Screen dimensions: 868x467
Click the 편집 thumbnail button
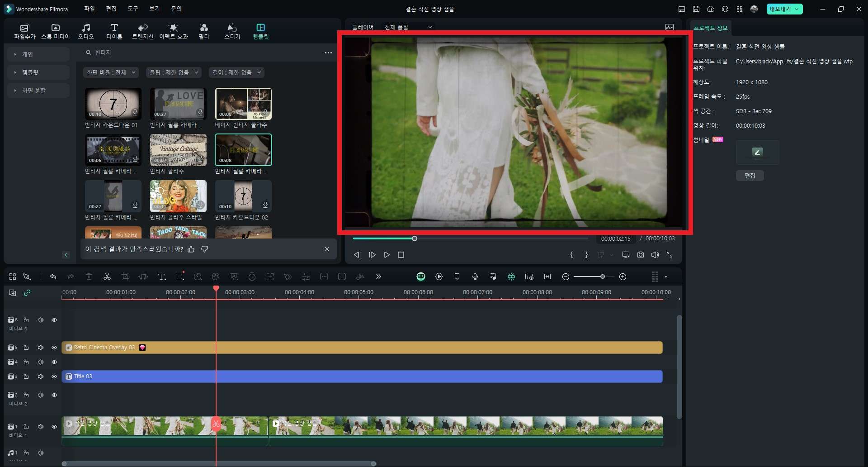click(750, 176)
